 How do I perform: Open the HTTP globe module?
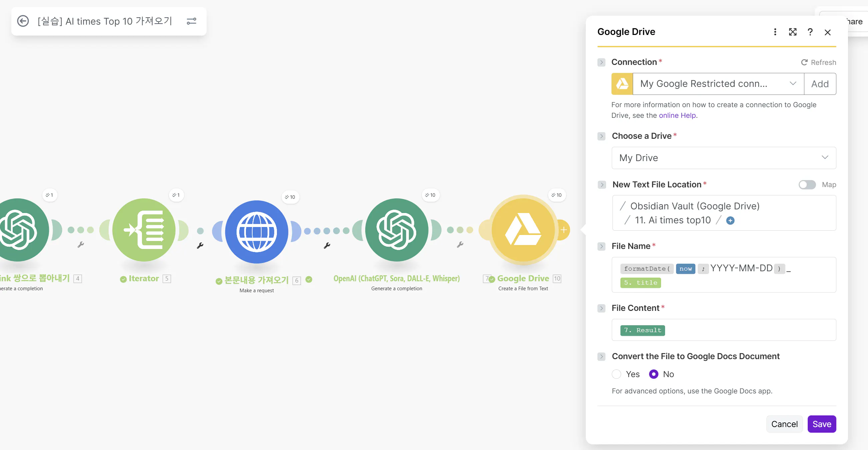click(257, 232)
